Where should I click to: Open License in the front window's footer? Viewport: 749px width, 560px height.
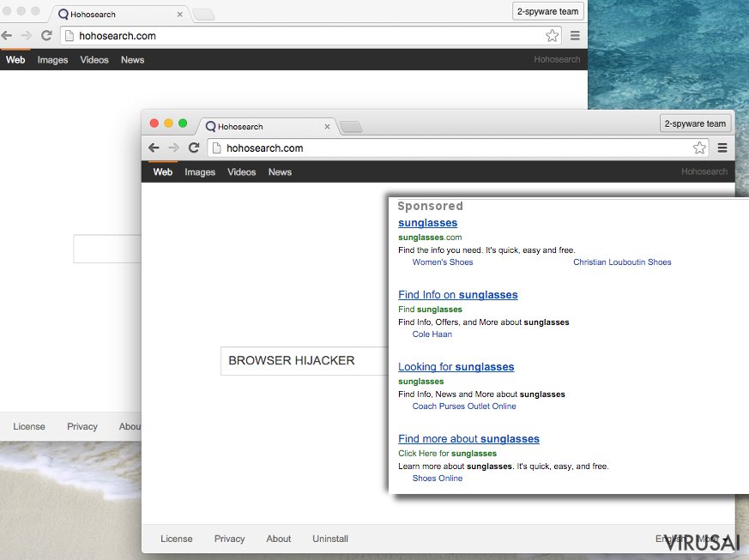[176, 539]
